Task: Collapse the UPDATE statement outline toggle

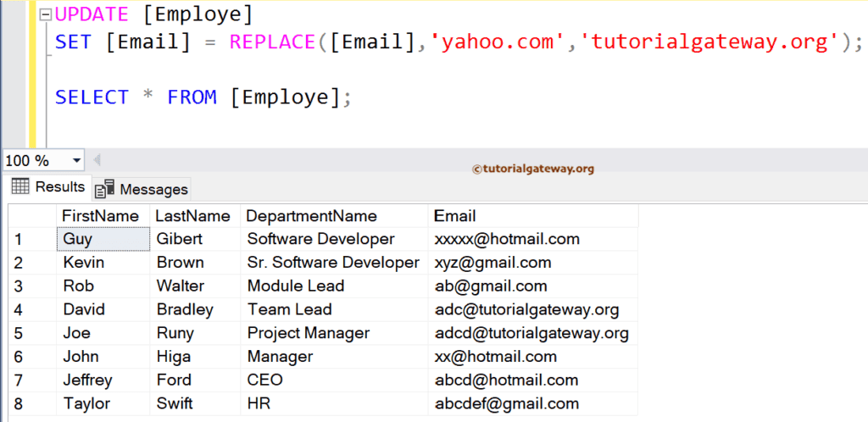Action: [x=47, y=15]
